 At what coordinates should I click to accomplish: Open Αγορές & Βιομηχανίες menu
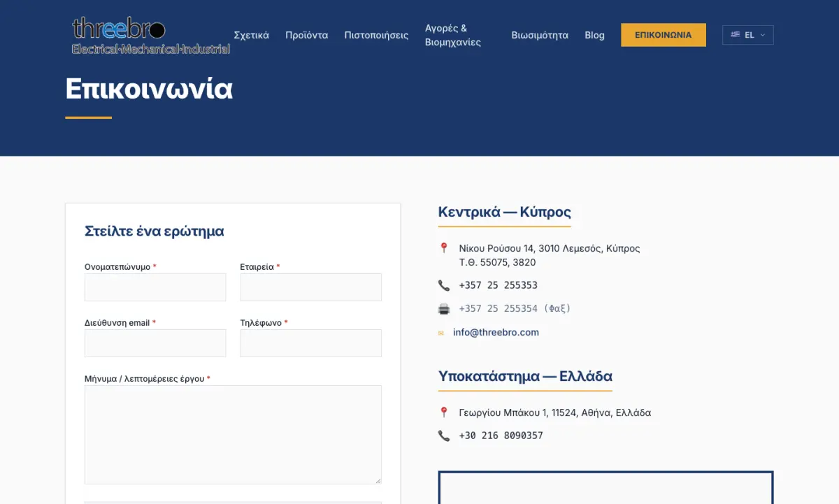[453, 35]
